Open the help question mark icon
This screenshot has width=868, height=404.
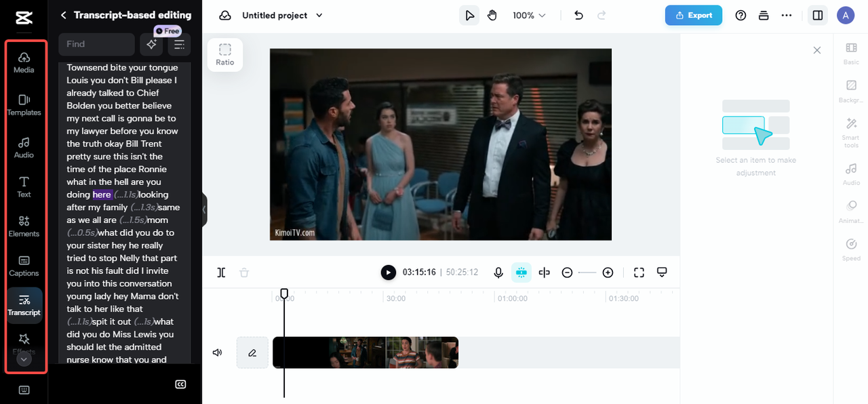click(x=741, y=15)
